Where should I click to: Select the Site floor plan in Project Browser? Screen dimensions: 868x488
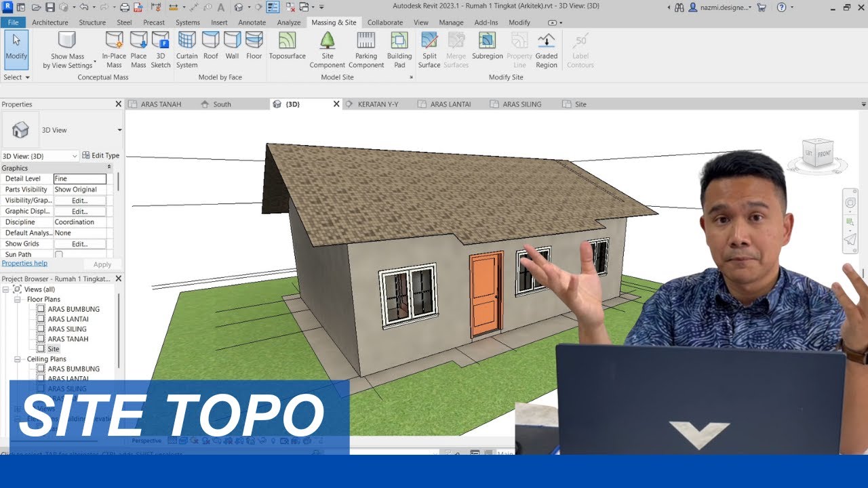coord(54,349)
